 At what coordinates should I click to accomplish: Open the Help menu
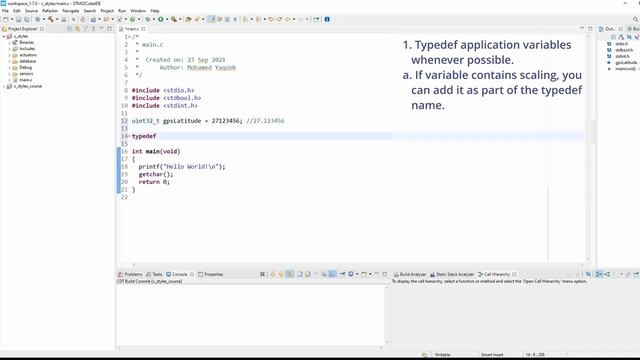155,11
